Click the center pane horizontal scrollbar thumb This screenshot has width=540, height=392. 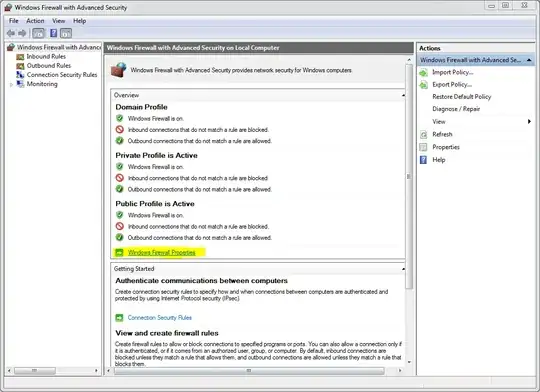[249, 371]
